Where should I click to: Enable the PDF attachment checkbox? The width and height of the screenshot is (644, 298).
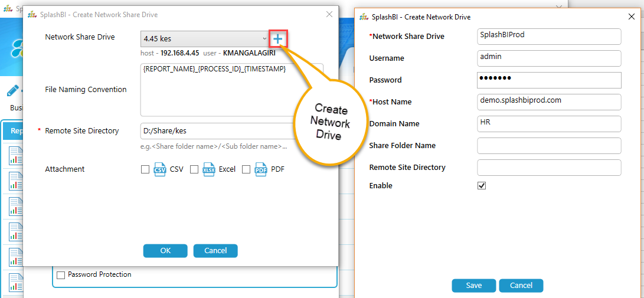pos(246,169)
